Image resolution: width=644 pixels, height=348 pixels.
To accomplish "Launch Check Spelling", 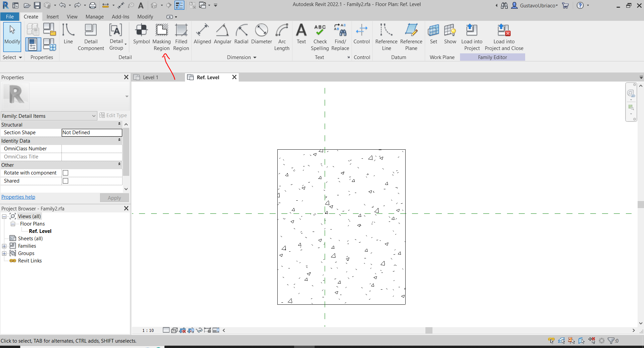I will (319, 37).
